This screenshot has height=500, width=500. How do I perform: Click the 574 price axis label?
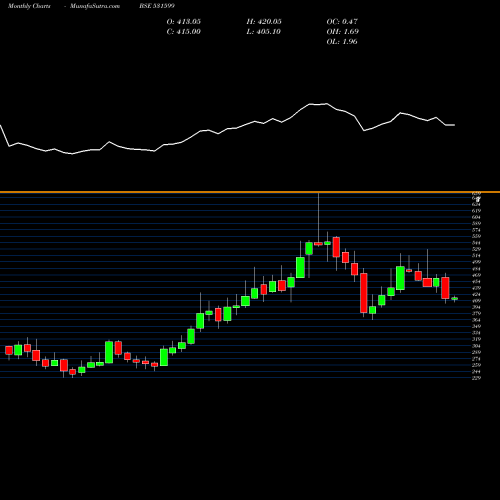tap(477, 230)
